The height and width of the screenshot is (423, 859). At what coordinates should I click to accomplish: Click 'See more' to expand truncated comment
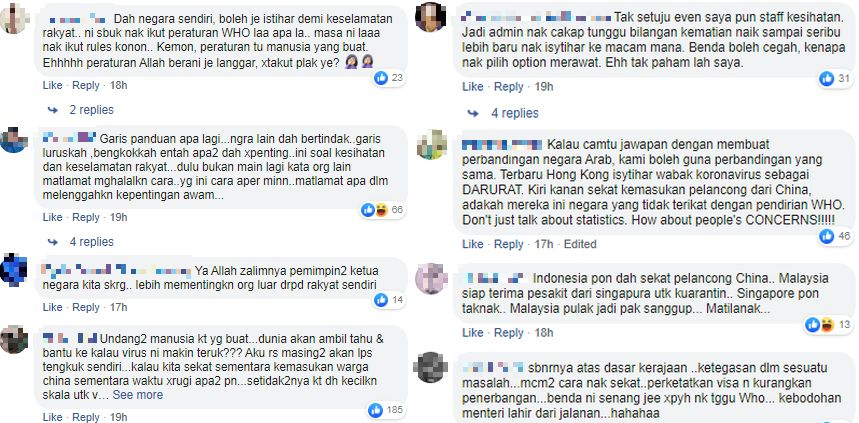pyautogui.click(x=138, y=395)
